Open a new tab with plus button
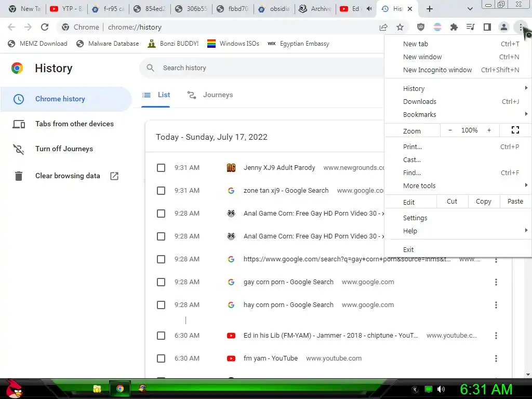Image resolution: width=532 pixels, height=399 pixels. [430, 9]
